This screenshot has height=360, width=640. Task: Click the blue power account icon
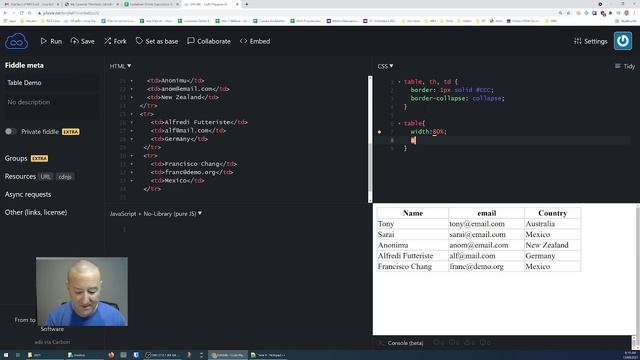[x=623, y=41]
